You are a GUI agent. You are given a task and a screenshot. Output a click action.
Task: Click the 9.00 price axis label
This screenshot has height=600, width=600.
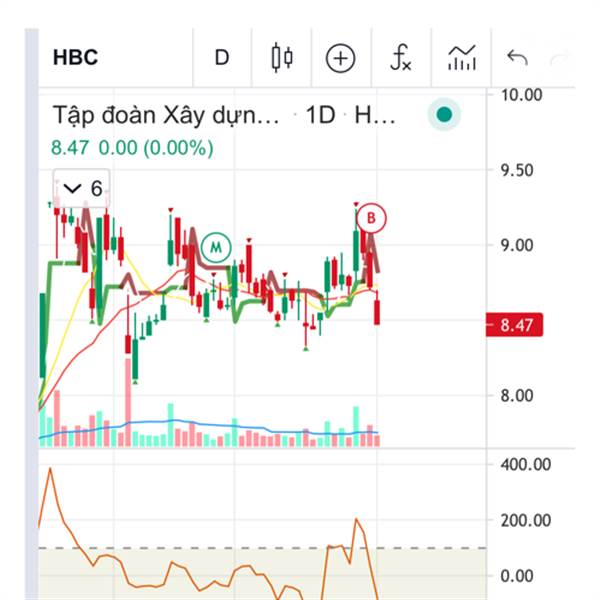517,245
